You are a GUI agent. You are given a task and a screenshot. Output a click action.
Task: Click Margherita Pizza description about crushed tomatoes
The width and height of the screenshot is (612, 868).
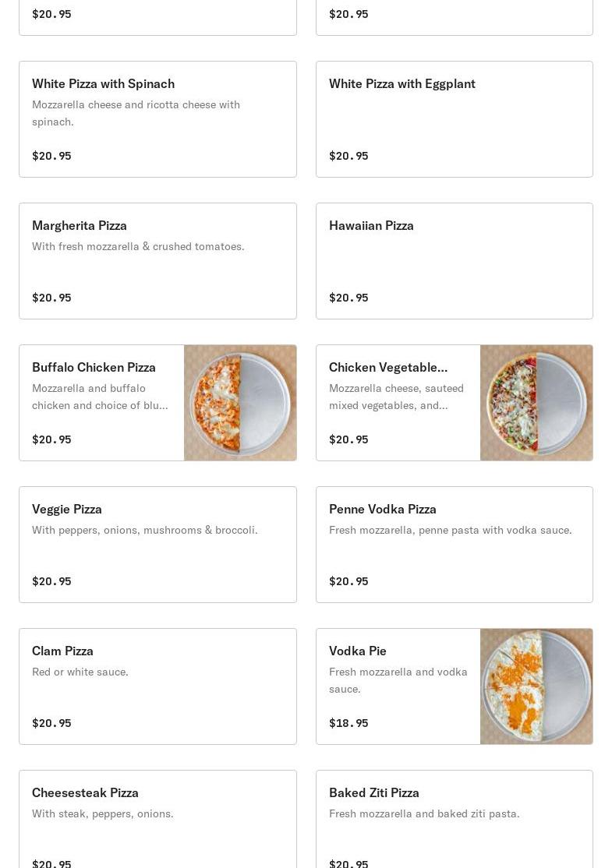138,246
